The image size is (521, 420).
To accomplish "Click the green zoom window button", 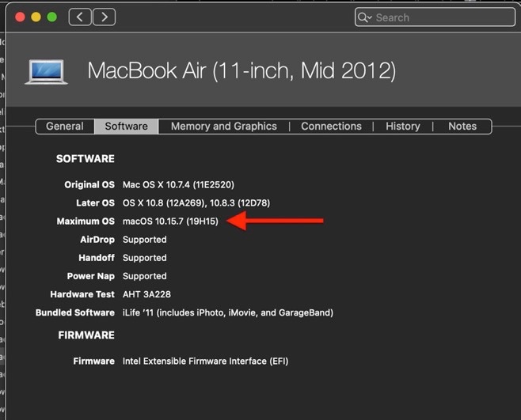I will [x=51, y=17].
